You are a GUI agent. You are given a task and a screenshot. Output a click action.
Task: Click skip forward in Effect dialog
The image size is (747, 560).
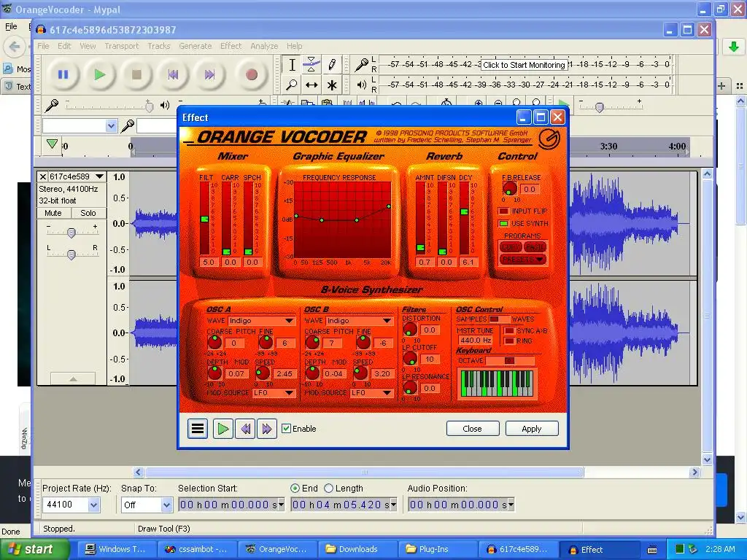266,429
